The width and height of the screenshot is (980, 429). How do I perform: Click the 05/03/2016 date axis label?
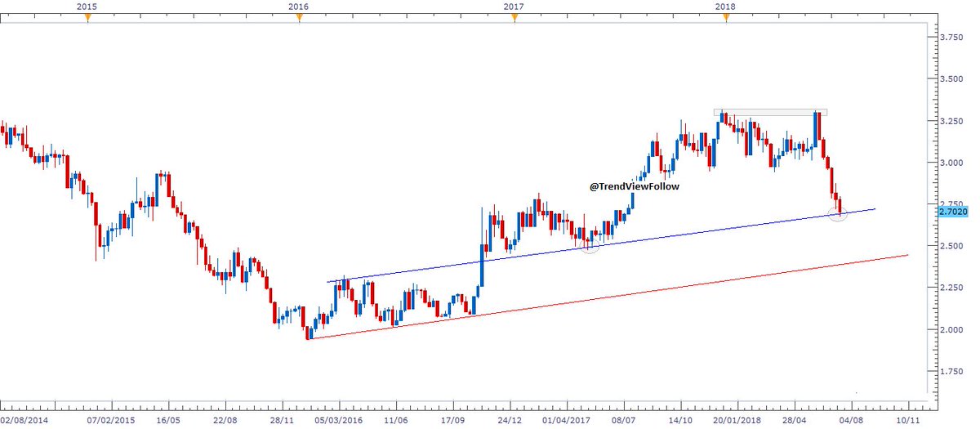340,420
